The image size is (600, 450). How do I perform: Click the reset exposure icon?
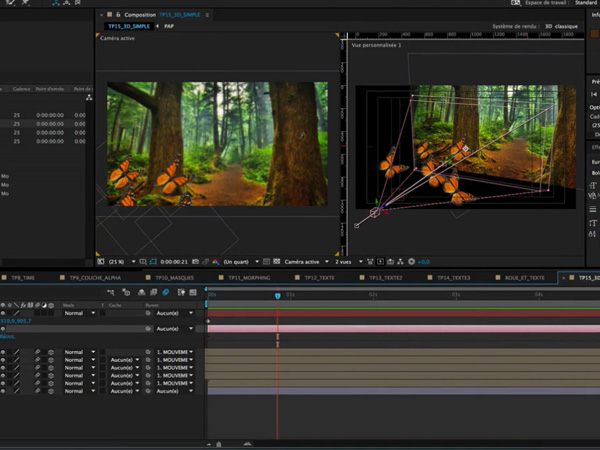click(x=411, y=262)
